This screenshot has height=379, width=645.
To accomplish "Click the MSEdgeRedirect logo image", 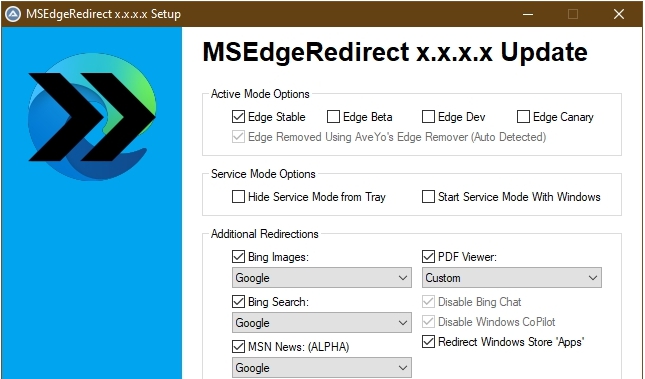I will click(x=92, y=117).
